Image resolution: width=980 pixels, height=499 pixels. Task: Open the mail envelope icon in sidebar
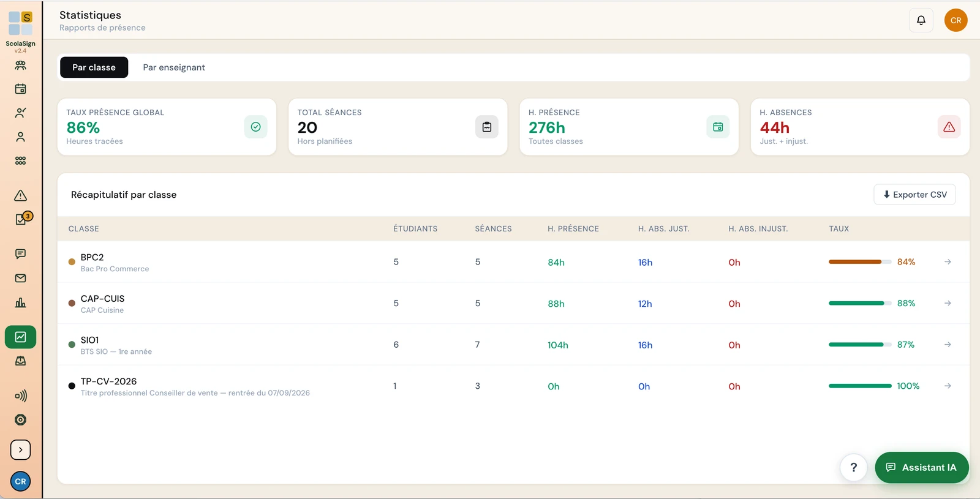click(20, 278)
